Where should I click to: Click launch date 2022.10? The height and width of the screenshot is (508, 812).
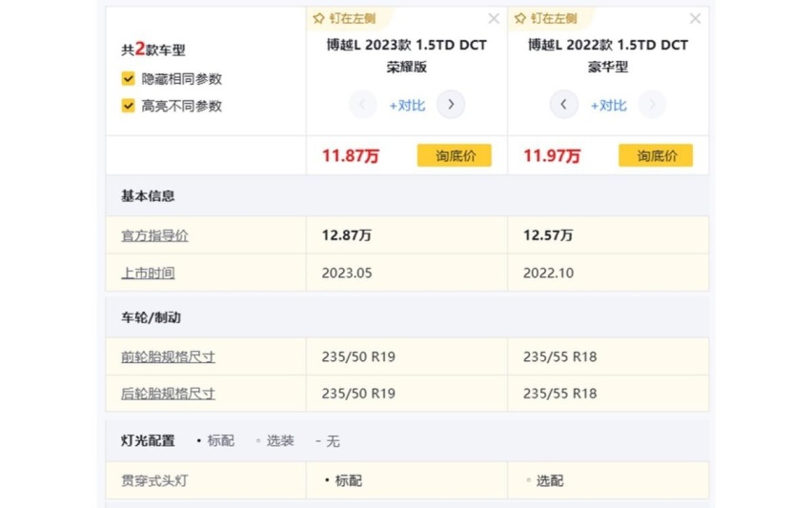(x=548, y=273)
